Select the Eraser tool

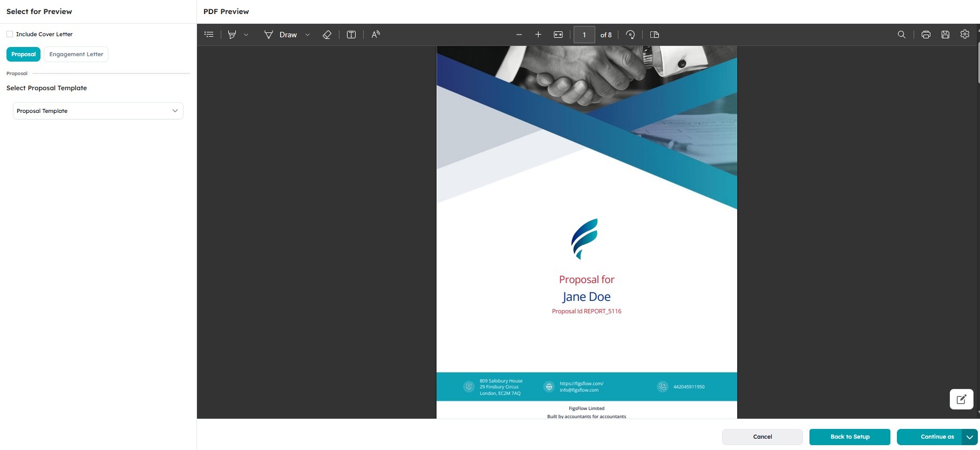[327, 35]
